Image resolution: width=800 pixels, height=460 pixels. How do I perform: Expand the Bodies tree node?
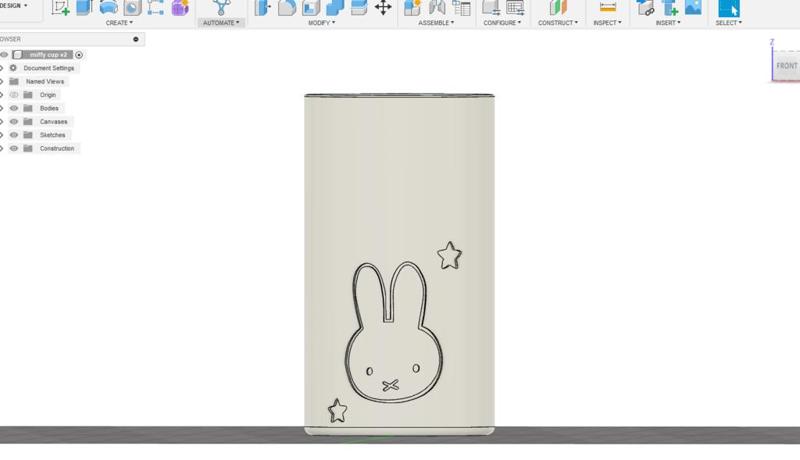(2, 108)
